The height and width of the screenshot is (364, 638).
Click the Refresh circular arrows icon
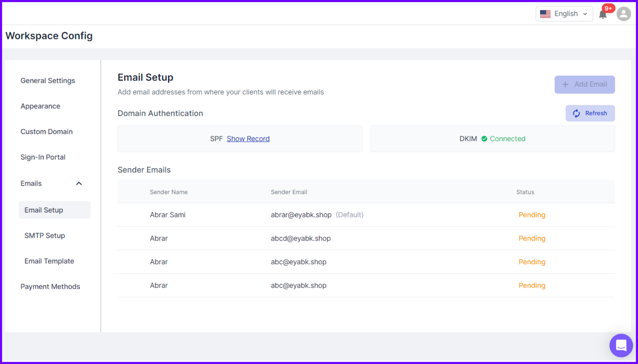(x=576, y=113)
